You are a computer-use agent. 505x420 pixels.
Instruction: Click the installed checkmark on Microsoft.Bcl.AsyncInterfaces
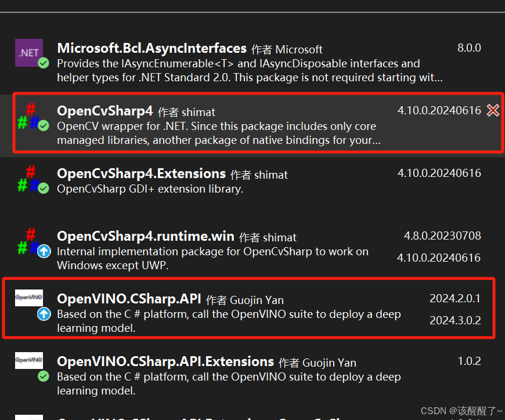(x=44, y=63)
